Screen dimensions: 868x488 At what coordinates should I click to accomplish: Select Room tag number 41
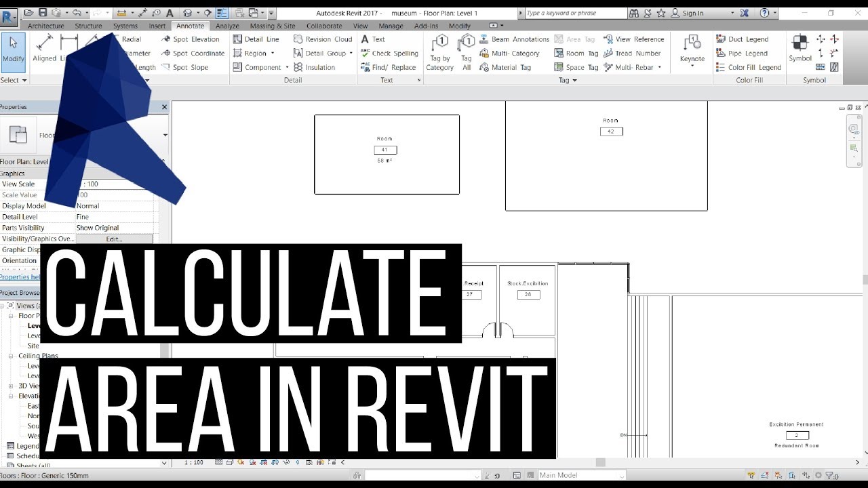tap(385, 150)
